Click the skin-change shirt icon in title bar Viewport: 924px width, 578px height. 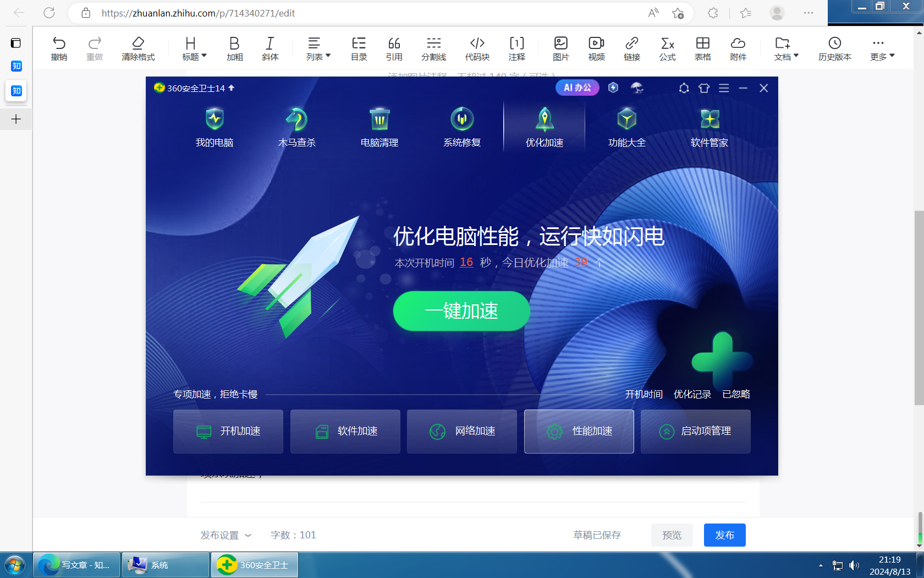(704, 88)
